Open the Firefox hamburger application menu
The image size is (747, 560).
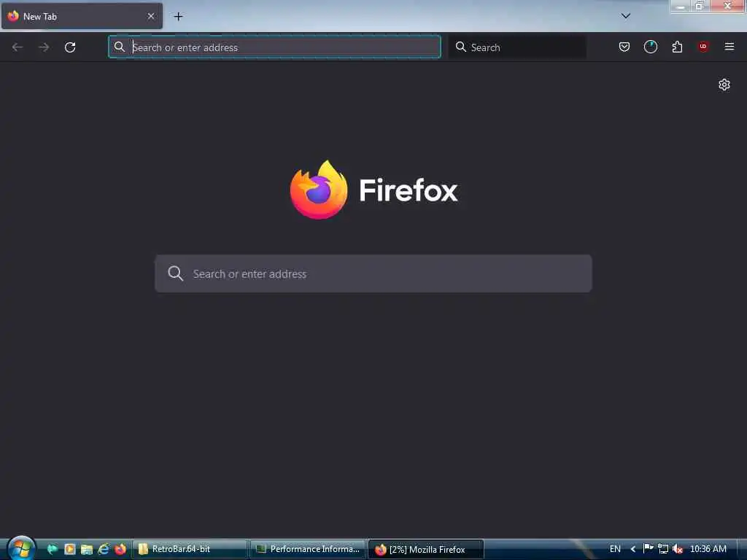[x=729, y=47]
